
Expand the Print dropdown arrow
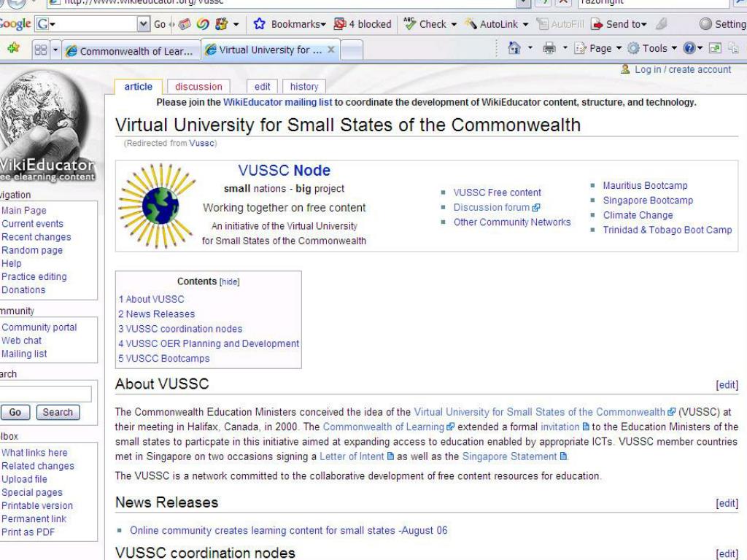[565, 48]
